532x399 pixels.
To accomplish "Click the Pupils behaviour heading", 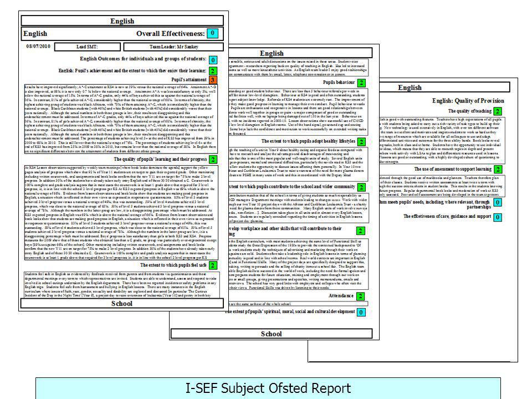I will (339, 83).
